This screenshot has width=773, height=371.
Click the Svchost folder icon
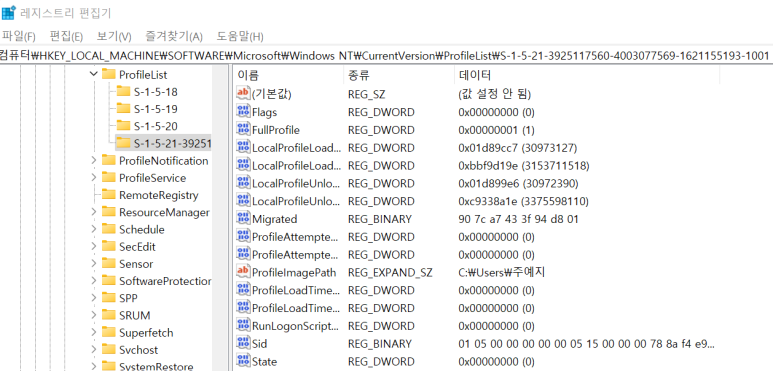[108, 350]
